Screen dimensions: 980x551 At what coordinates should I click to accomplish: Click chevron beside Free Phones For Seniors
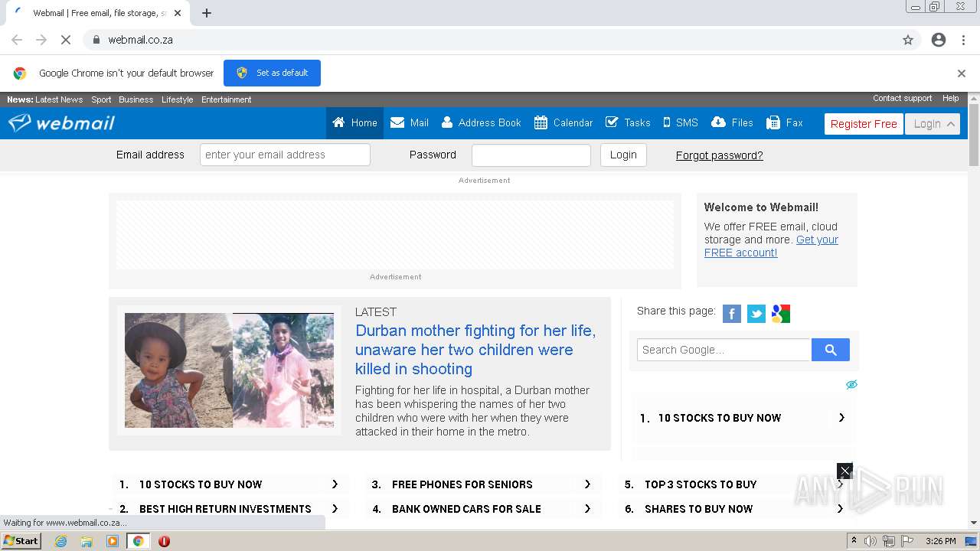pos(587,484)
